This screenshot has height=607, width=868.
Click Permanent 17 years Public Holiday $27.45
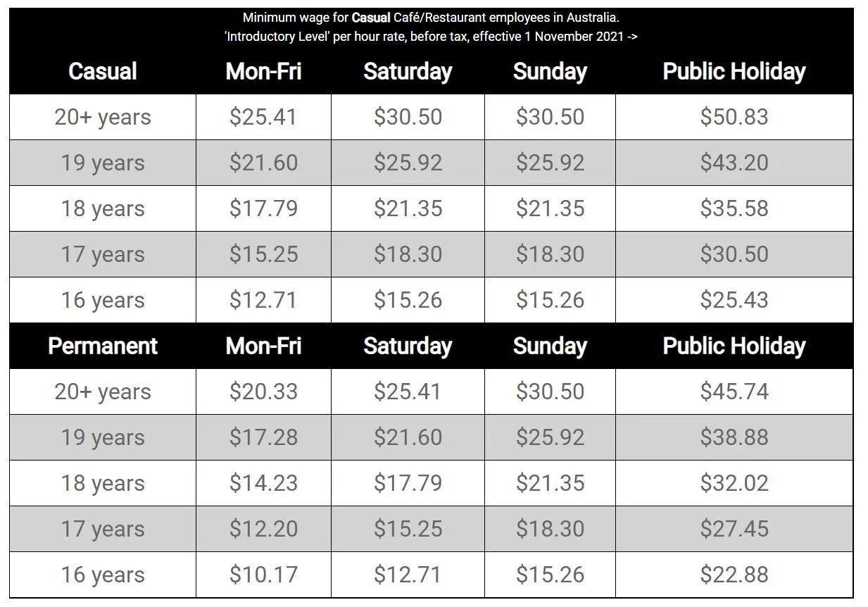(x=734, y=529)
